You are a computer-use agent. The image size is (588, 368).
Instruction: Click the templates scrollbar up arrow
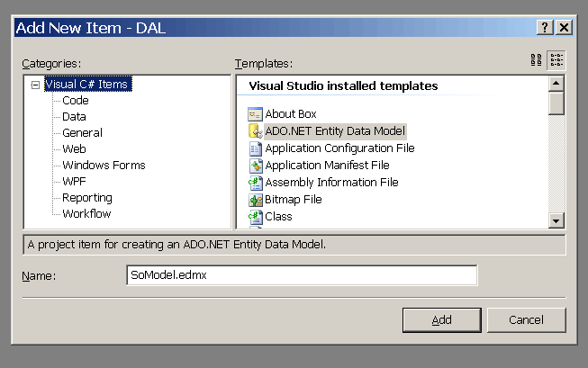(x=556, y=83)
